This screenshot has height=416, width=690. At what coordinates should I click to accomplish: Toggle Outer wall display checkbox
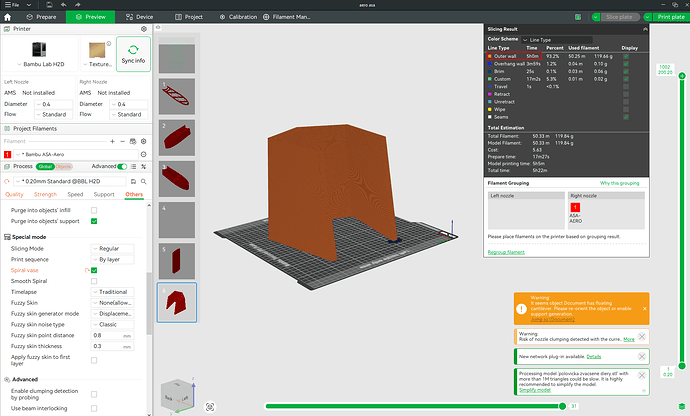pyautogui.click(x=626, y=56)
